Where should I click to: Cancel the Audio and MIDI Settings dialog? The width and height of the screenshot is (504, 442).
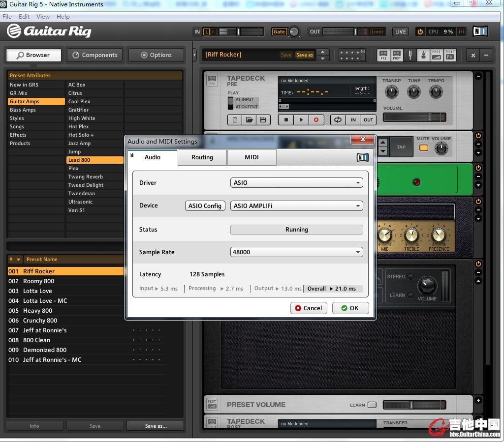(309, 308)
